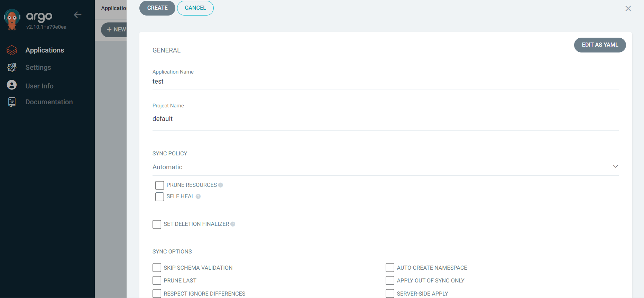Click Set Deletion Finalizer help icon
This screenshot has width=644, height=298.
point(233,224)
